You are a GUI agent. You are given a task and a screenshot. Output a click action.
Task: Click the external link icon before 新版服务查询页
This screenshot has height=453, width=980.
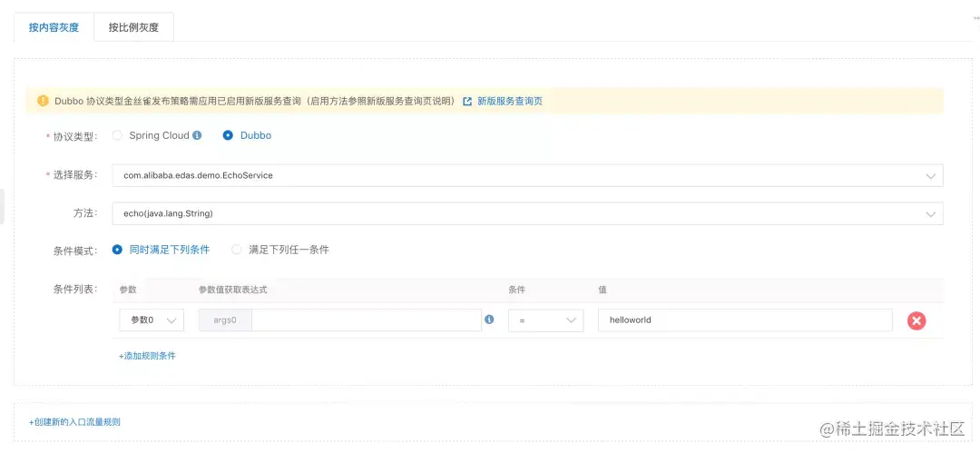pos(467,101)
